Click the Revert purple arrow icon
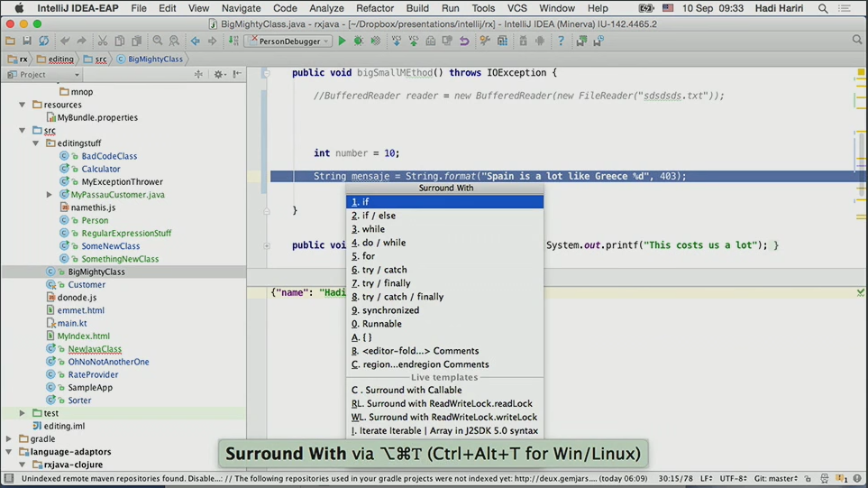868x488 pixels. coord(464,41)
